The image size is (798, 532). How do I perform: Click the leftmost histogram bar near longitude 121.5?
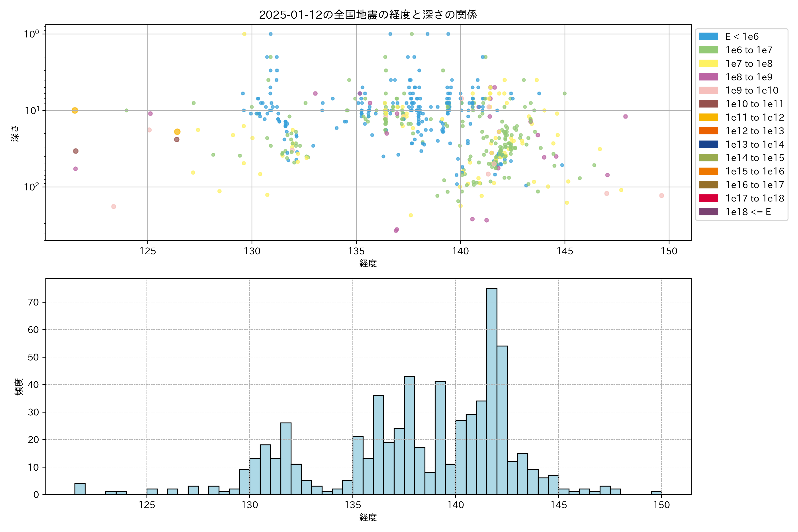(x=80, y=489)
